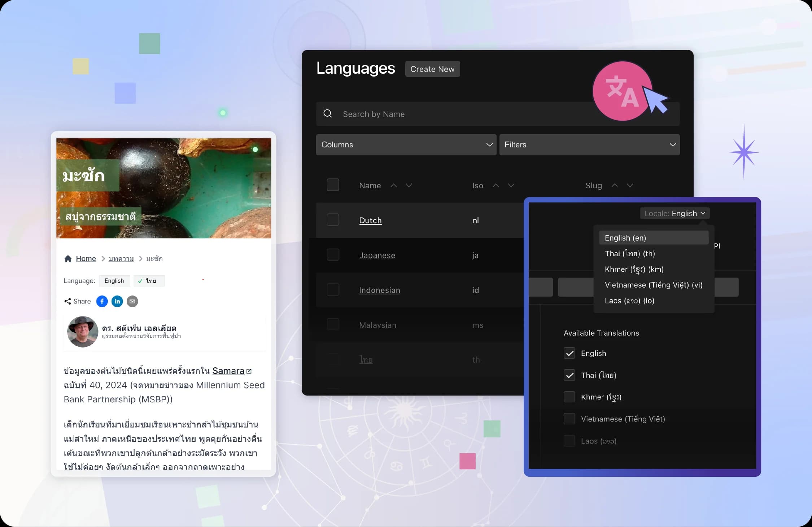Open the Columns dropdown

pyautogui.click(x=406, y=144)
